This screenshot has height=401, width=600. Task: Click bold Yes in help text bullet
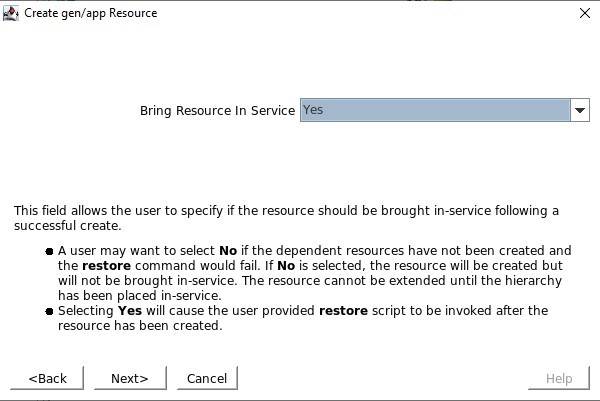(x=130, y=311)
